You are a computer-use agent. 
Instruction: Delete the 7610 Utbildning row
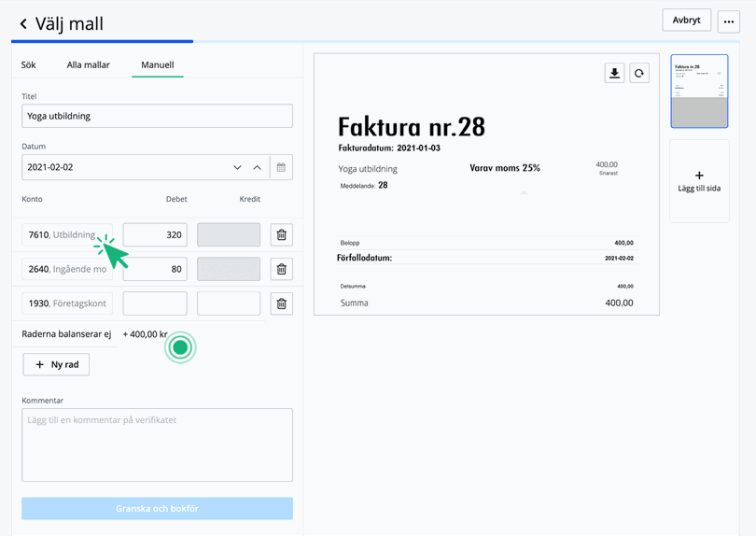tap(281, 235)
